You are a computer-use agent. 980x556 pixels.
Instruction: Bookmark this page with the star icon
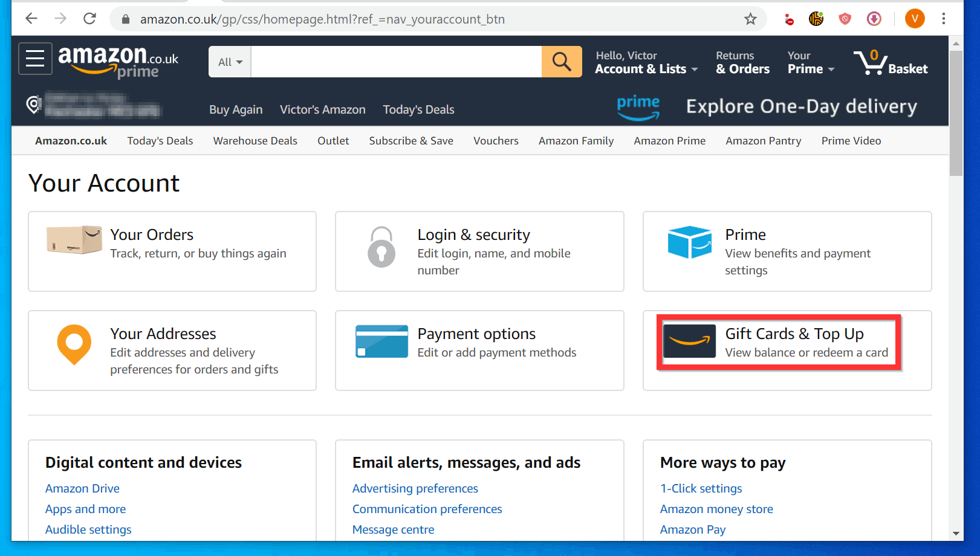[750, 19]
